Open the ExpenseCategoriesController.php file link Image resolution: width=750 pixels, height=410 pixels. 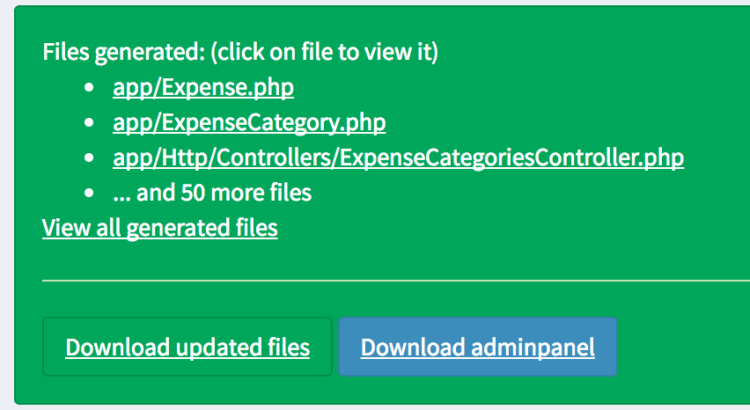click(x=398, y=158)
